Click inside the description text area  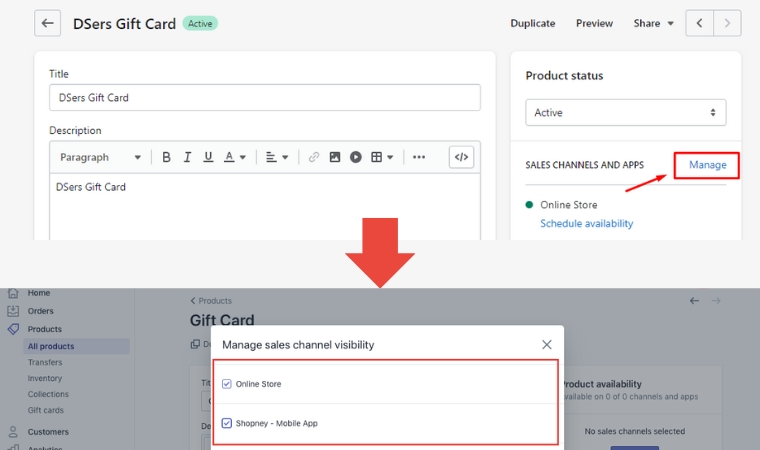265,207
